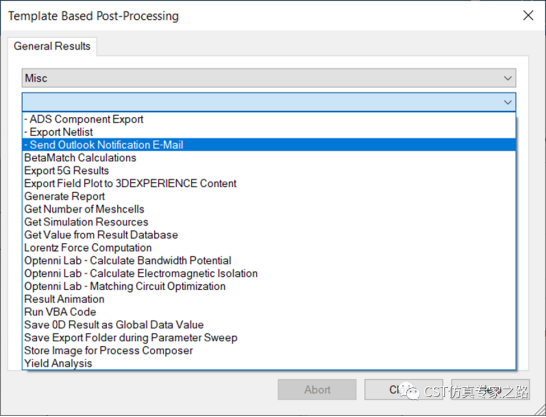Collapse the template list dropdown arrow
The image size is (546, 417).
(507, 102)
